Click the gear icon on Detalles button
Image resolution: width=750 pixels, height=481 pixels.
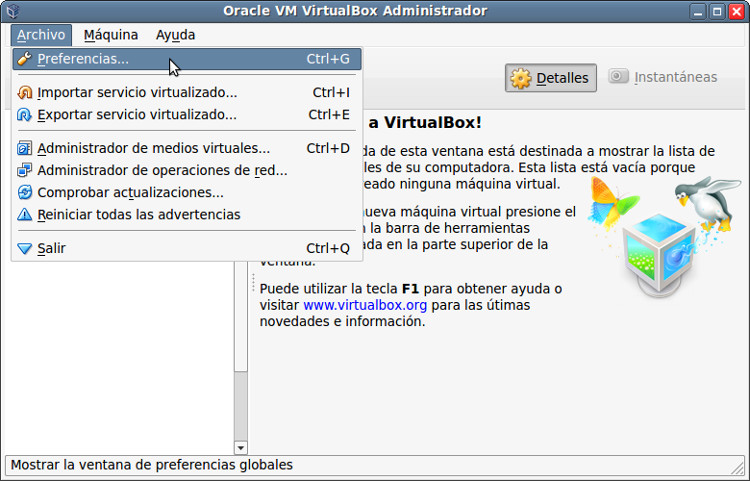point(520,78)
